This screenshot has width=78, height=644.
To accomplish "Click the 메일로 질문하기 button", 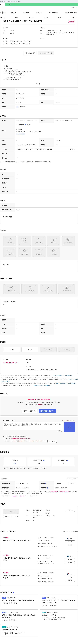I will pos(52,441).
